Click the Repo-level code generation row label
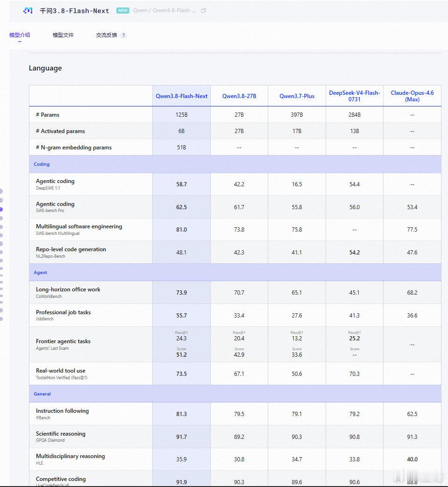448x487 pixels. (x=71, y=249)
